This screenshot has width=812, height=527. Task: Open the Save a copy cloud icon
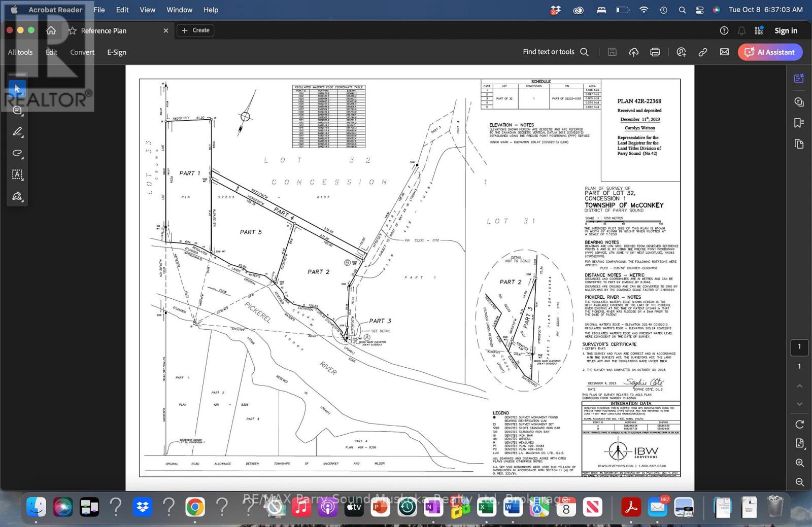633,52
